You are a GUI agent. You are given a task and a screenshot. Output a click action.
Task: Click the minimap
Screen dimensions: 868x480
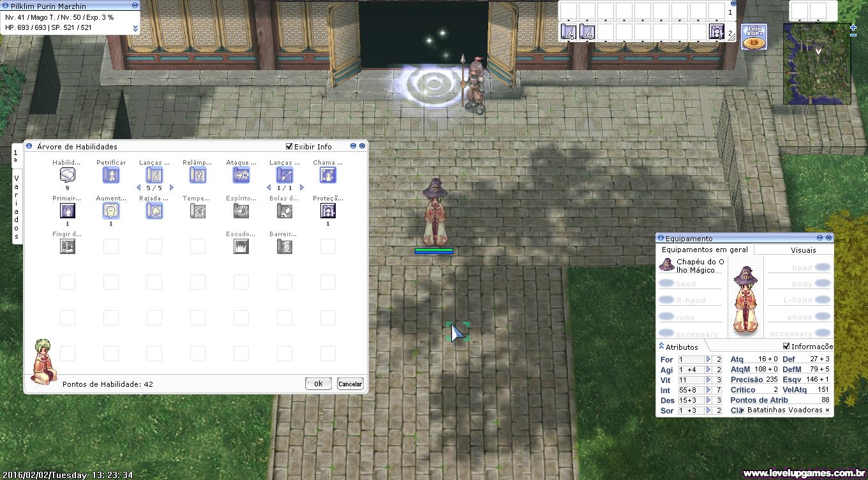(x=818, y=64)
